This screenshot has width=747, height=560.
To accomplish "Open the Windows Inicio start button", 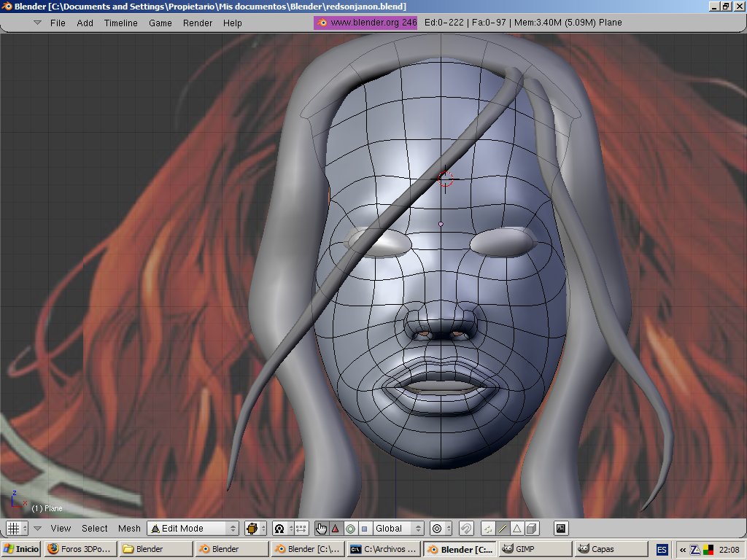I will (21, 549).
